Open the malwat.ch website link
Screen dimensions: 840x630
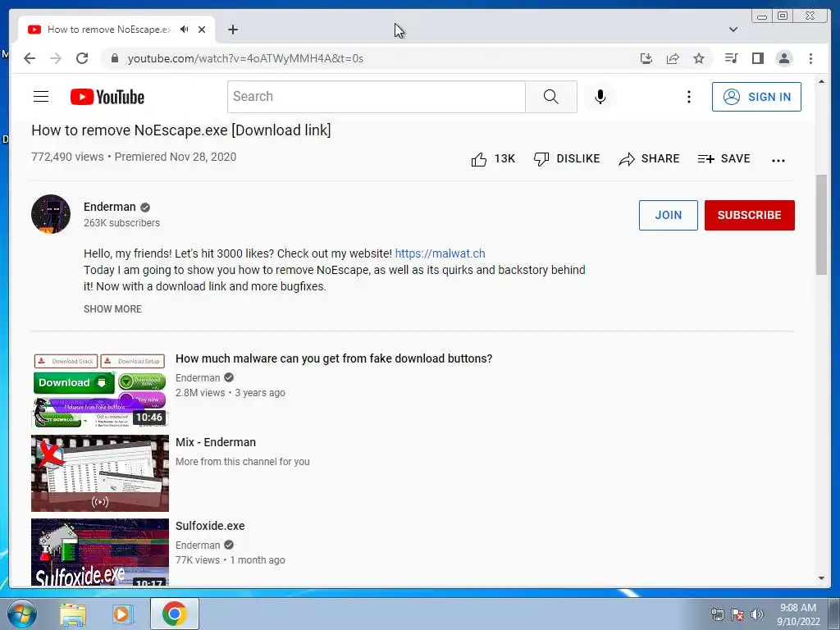[440, 253]
